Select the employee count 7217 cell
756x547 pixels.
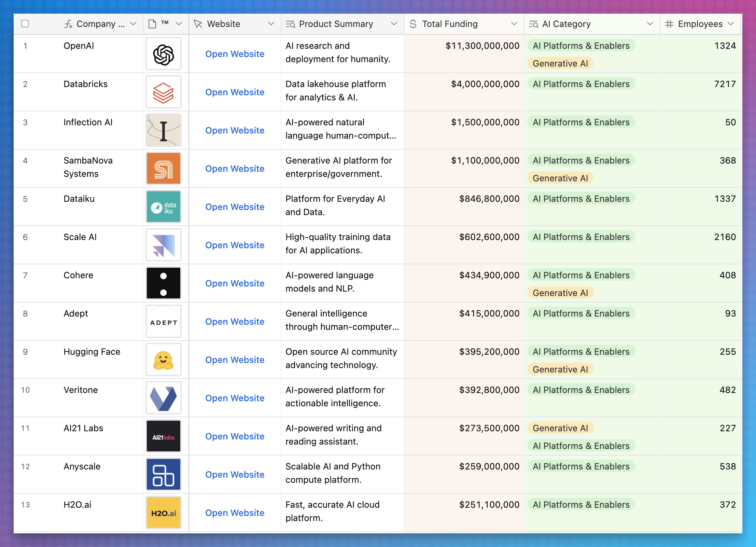(x=701, y=92)
